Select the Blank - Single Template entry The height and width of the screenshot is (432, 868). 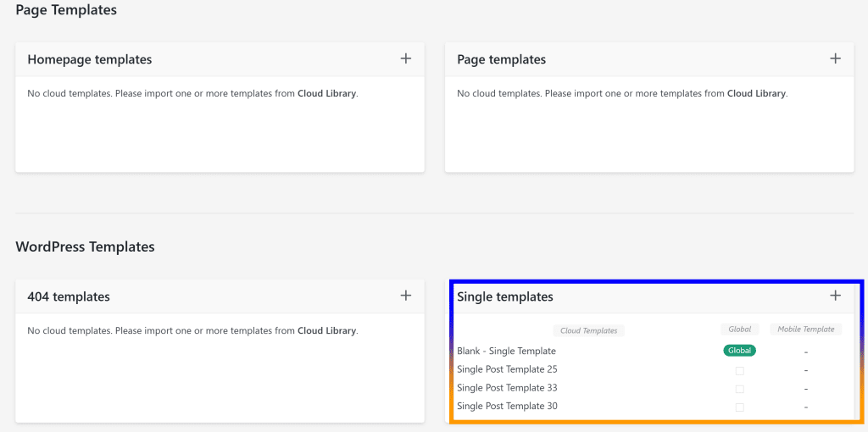pyautogui.click(x=506, y=351)
